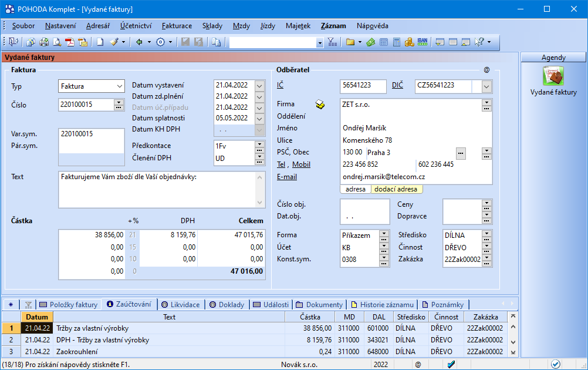The width and height of the screenshot is (588, 370).
Task: Click the E-mail link label
Action: 287,177
